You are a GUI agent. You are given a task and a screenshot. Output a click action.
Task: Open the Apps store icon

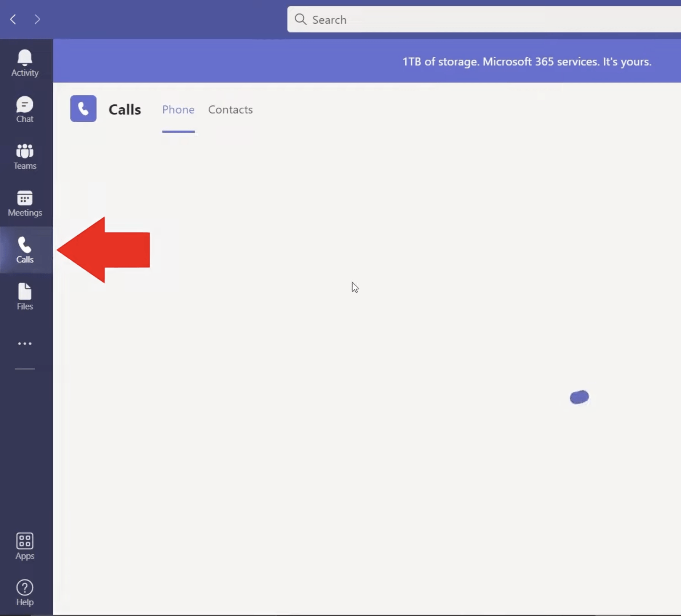point(25,546)
